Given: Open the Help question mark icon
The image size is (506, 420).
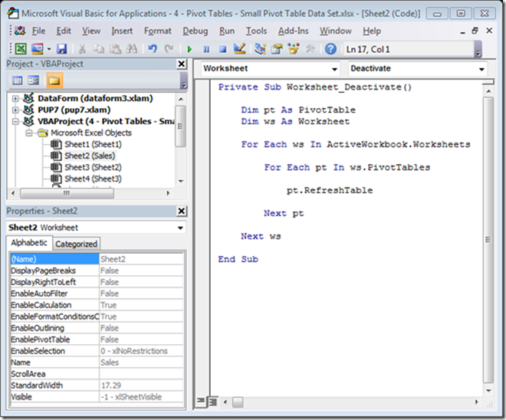Looking at the screenshot, I should click(330, 48).
